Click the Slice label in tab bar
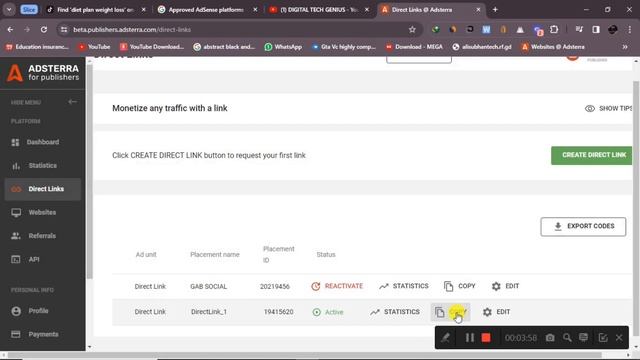This screenshot has height=360, width=640. [29, 9]
